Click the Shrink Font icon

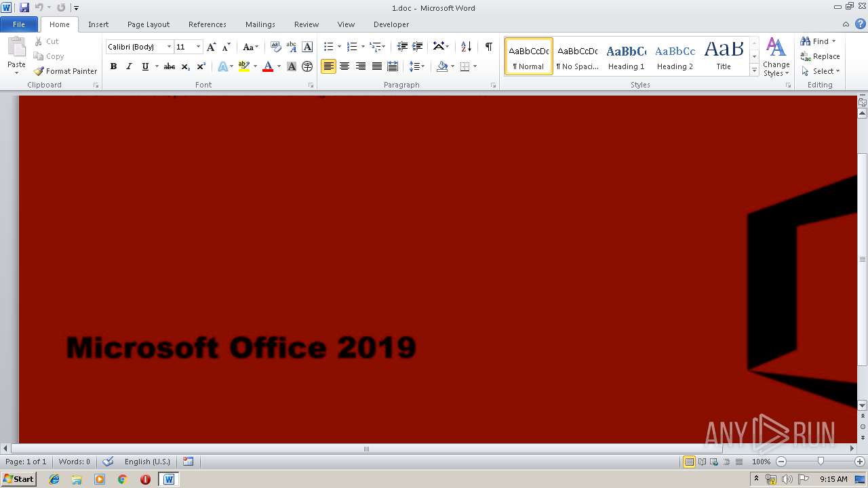click(226, 47)
